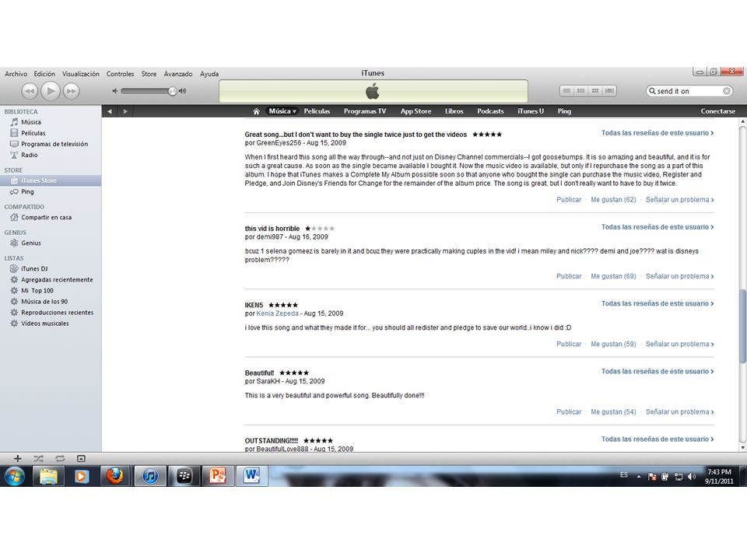
Task: Open Word from the taskbar
Action: tap(251, 476)
